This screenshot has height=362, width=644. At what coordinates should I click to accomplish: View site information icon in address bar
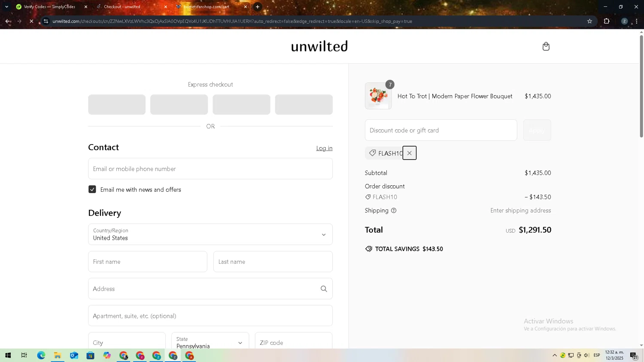[x=46, y=21]
